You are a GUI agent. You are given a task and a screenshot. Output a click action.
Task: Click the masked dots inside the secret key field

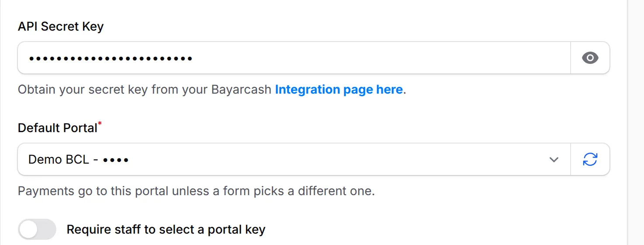coord(111,58)
